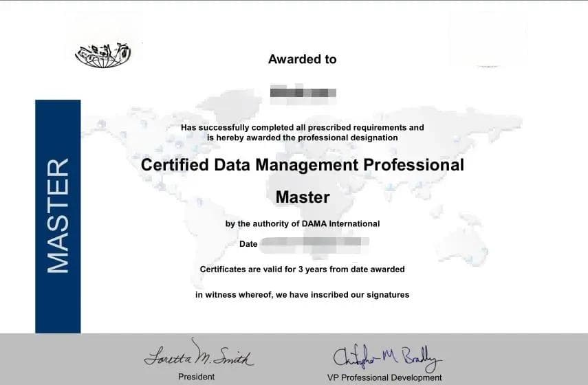Click 'in witness whereof' signature statement
This screenshot has width=588, height=385.
tap(302, 295)
